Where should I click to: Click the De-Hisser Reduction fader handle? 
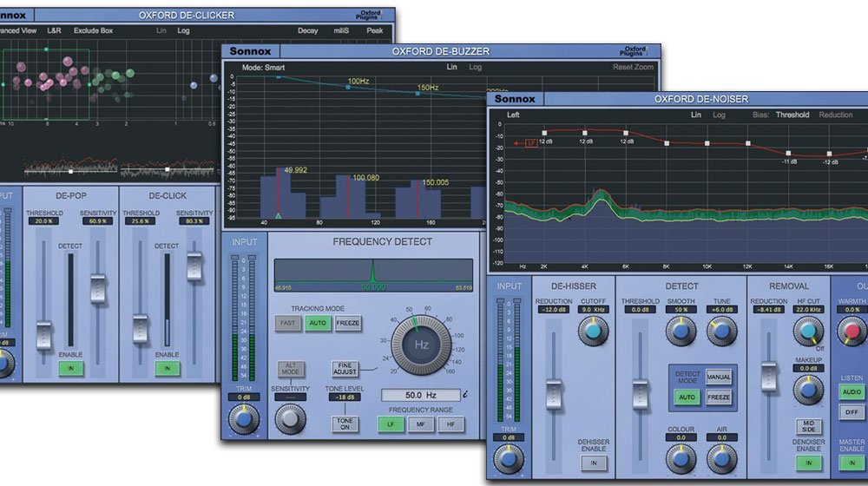pos(554,395)
